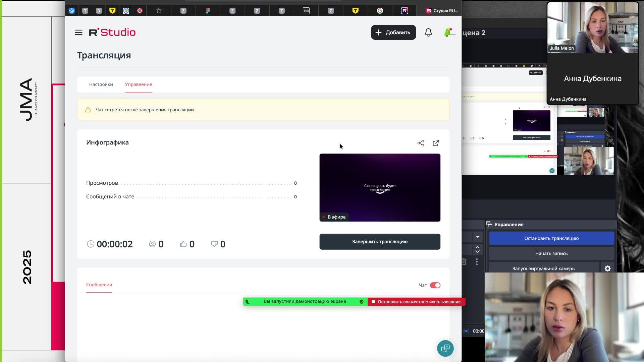Click the broadcast preview thumbnail
Screen dimensions: 644x362
[x=380, y=188]
